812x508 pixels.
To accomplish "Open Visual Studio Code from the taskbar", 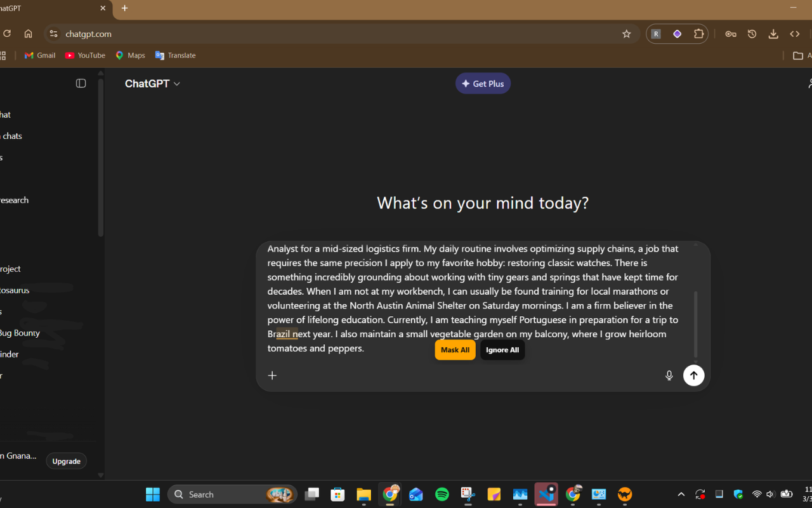I will click(x=546, y=495).
